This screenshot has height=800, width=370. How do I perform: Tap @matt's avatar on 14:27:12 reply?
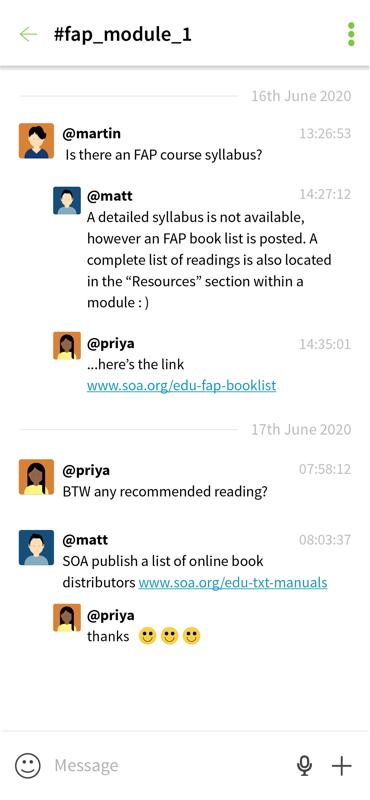coord(67,201)
